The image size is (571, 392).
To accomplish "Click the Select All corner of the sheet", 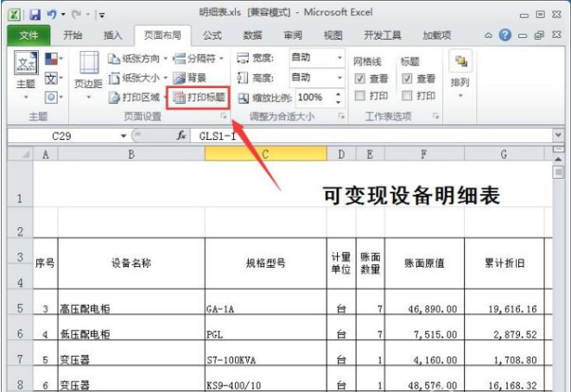I will [x=21, y=154].
